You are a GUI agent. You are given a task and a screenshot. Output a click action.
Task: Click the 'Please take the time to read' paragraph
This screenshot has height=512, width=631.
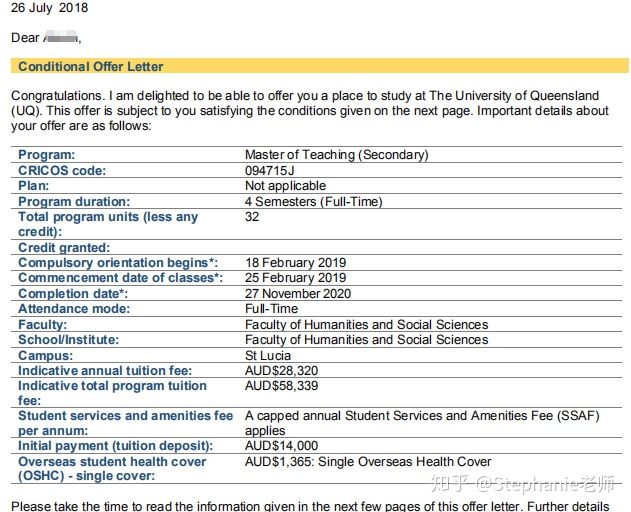[x=310, y=506]
